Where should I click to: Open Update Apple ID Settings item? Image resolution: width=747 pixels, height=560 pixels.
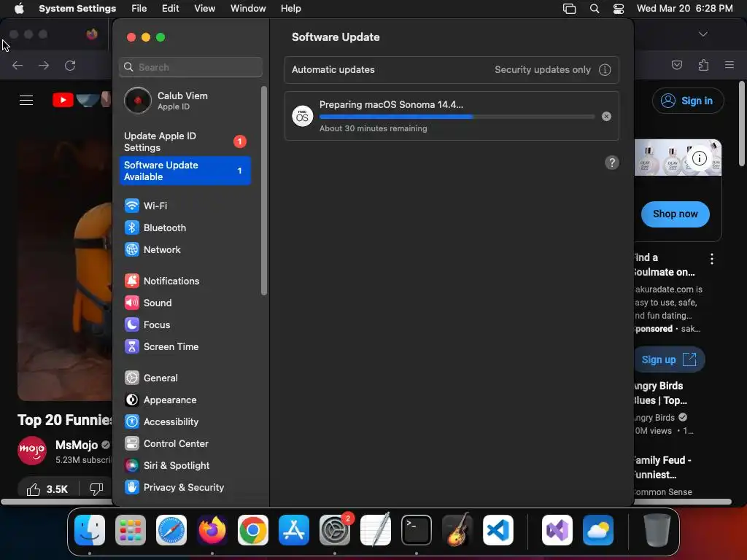185,141
